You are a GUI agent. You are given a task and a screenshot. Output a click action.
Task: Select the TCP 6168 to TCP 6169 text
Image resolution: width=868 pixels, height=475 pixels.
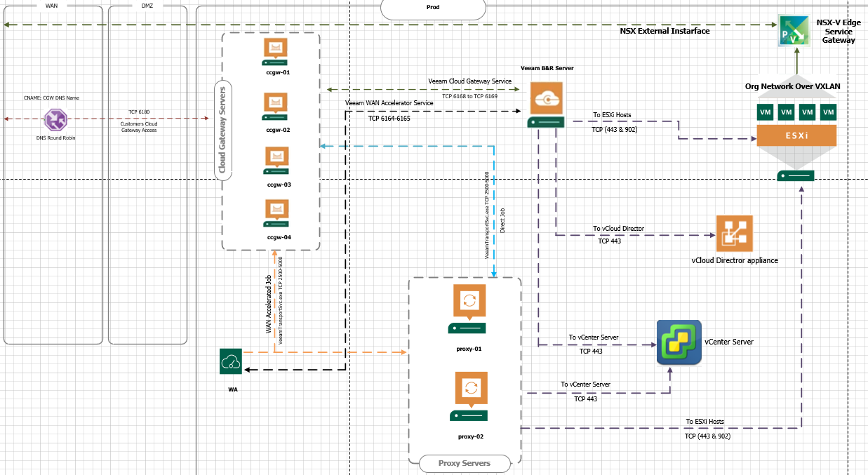(469, 96)
